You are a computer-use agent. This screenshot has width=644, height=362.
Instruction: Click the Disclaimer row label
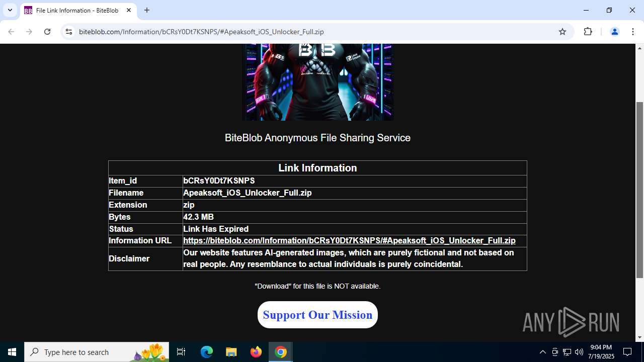129,259
